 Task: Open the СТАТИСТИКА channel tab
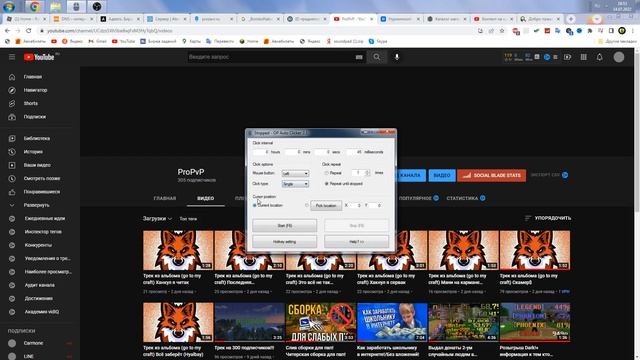(x=462, y=198)
